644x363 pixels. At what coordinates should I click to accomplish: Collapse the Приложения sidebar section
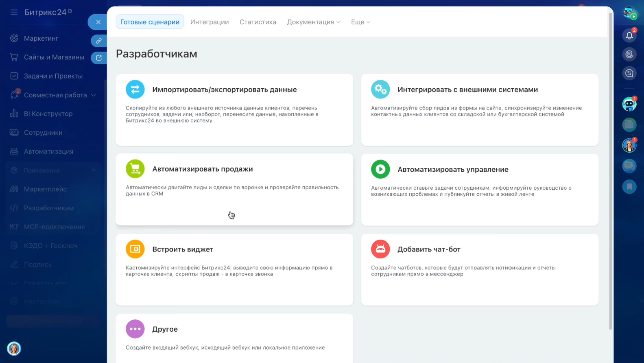(x=94, y=171)
